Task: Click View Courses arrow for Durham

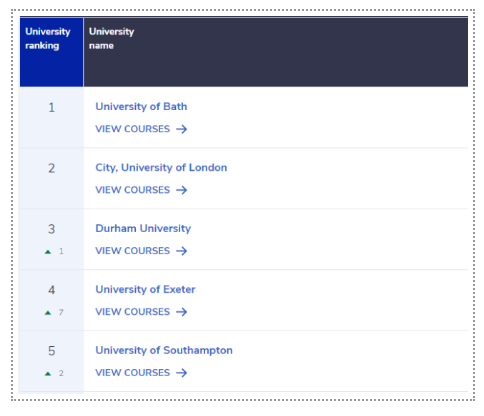Action: click(x=182, y=251)
